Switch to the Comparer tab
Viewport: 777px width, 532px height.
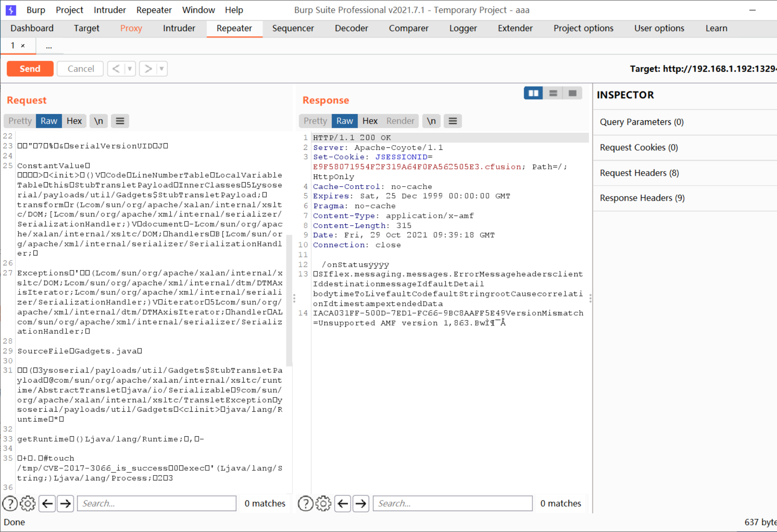[x=409, y=28]
